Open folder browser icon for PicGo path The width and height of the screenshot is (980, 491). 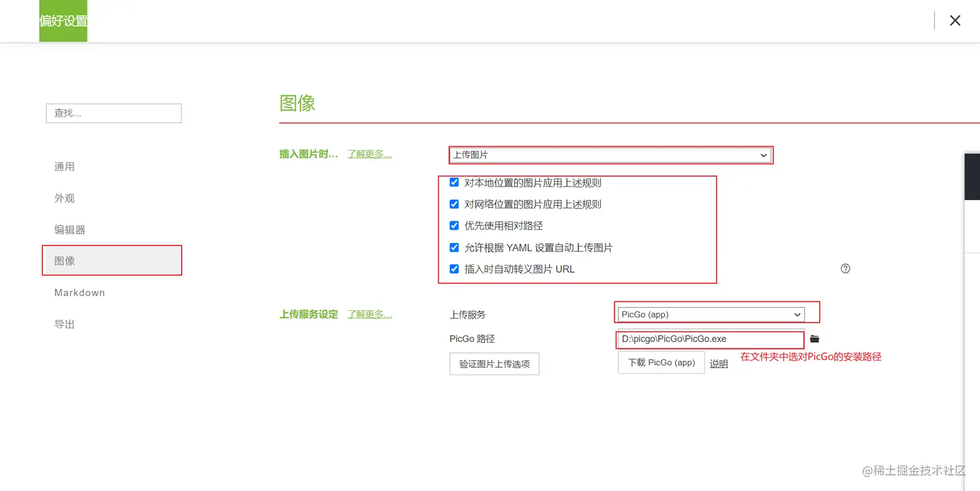tap(815, 339)
